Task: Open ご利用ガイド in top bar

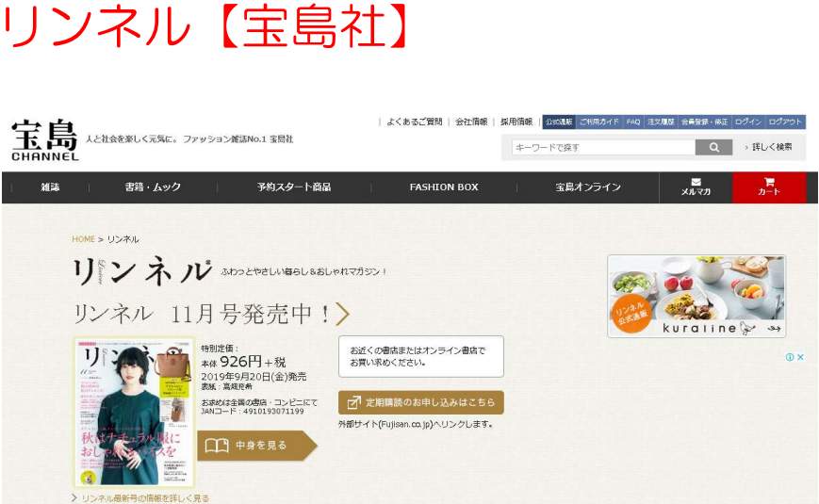Action: tap(599, 122)
